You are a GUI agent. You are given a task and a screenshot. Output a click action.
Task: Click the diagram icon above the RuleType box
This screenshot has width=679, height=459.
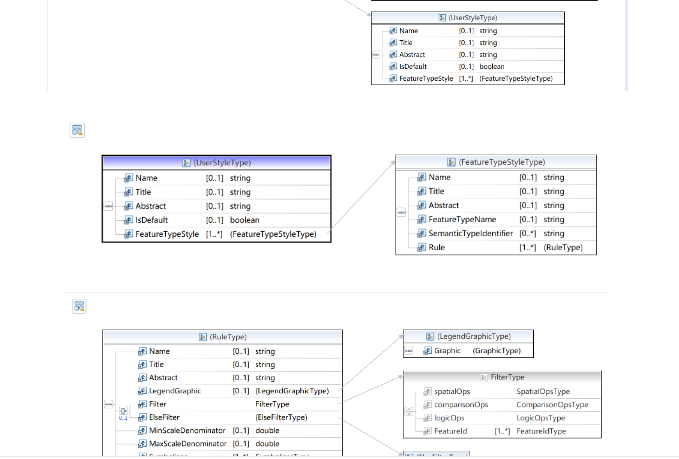(79, 307)
